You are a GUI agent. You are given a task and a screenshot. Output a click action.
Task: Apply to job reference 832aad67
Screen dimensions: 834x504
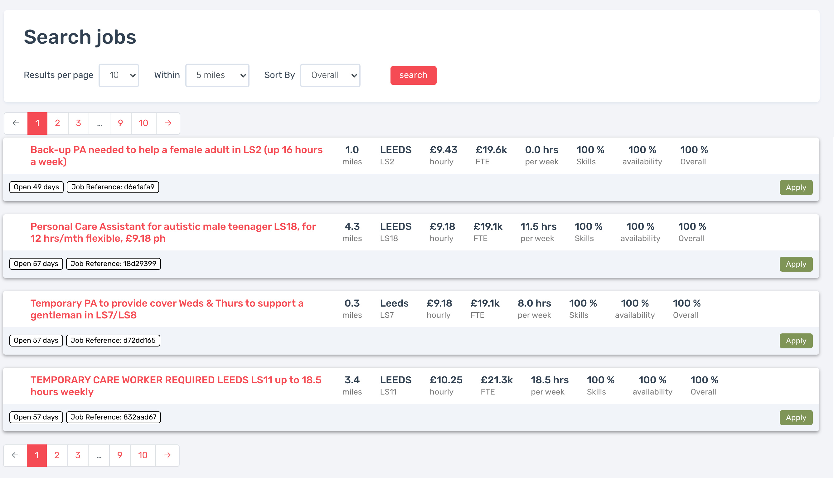pos(795,417)
